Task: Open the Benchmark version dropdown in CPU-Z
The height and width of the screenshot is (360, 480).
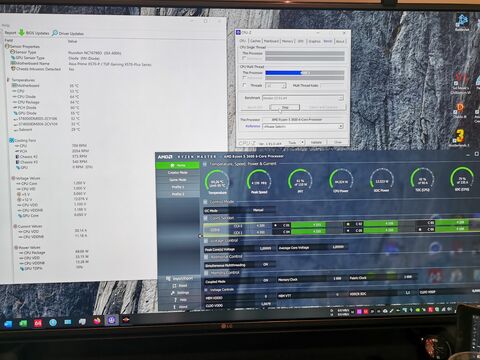Action: 340,98
